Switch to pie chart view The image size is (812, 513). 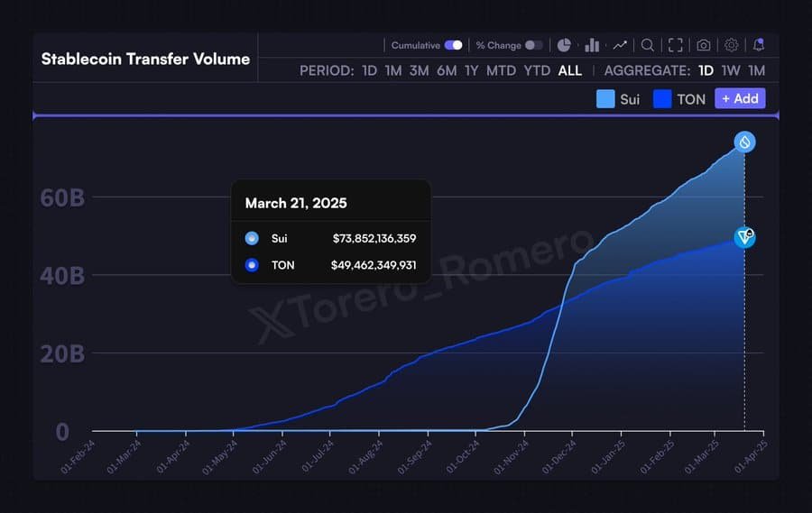564,45
